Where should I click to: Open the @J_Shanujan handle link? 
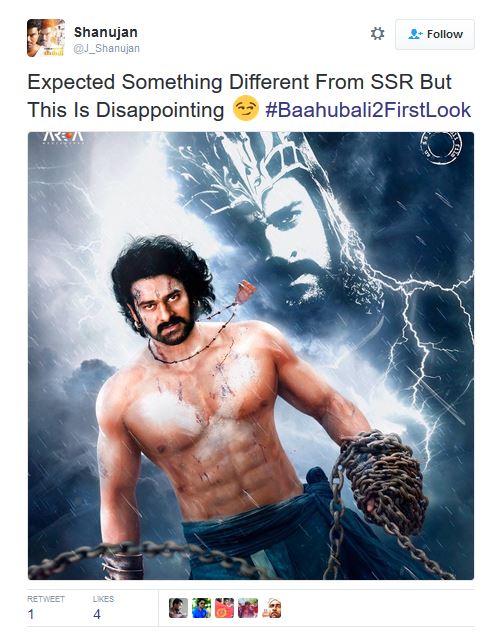[106, 49]
